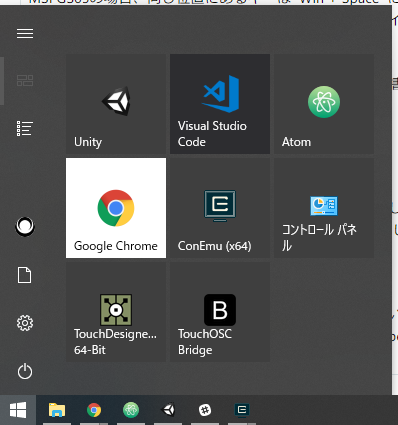Switch to ConEmu on the taskbar
398x425 pixels.
(242, 410)
